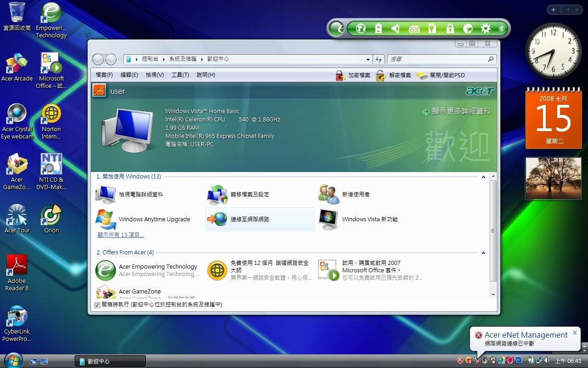The width and height of the screenshot is (588, 368).
Task: Click the tree slideshow gadget thumbnail
Action: tap(554, 178)
